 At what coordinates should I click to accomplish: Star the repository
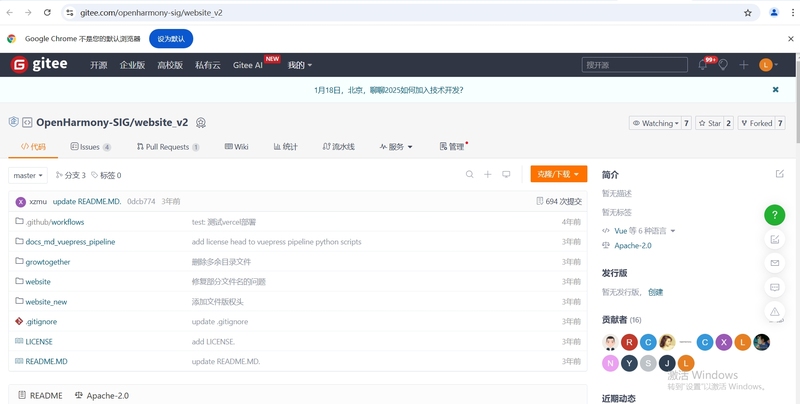coord(709,123)
